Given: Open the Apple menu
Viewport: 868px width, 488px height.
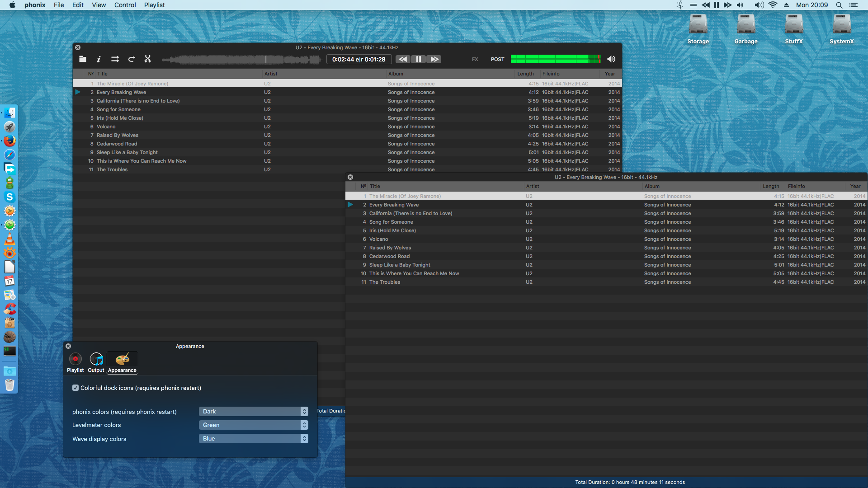Looking at the screenshot, I should point(12,5).
